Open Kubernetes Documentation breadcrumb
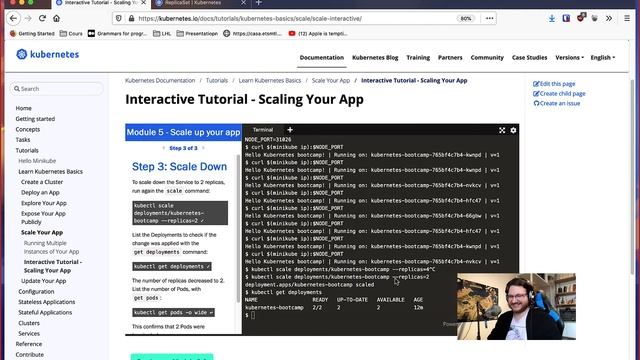Viewport: 640px width, 360px height. (x=160, y=80)
